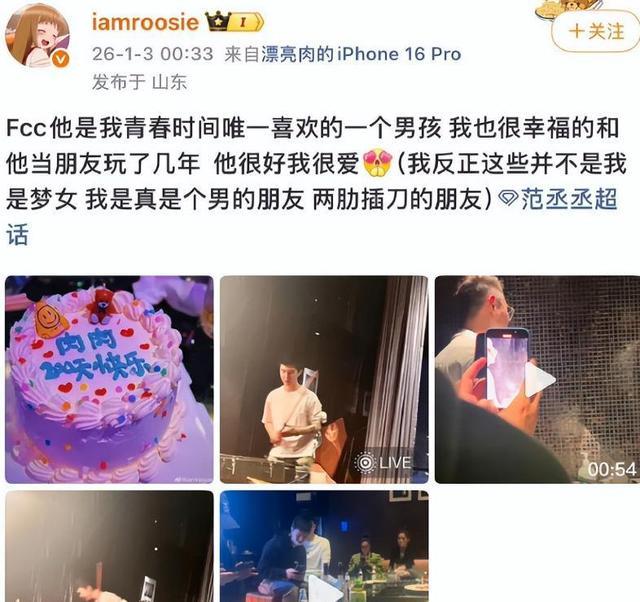
Task: Tap the 发布于 山东 location text
Action: [140, 82]
